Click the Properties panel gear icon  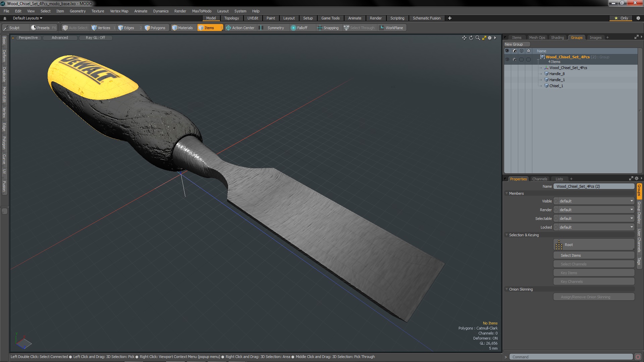(637, 179)
